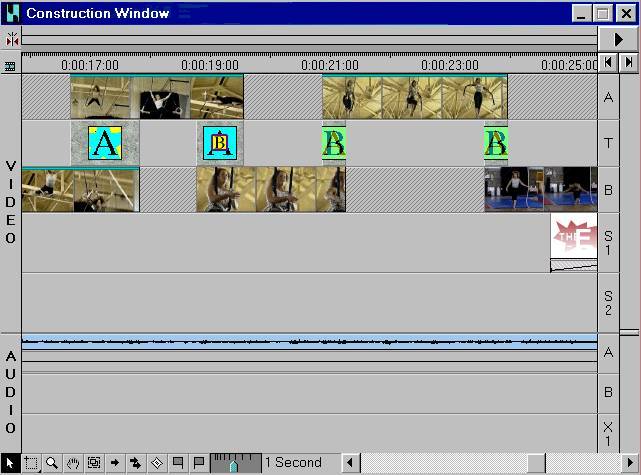Select the diamond-shaped tool in bottom toolbar
This screenshot has width=641, height=475.
pyautogui.click(x=157, y=463)
